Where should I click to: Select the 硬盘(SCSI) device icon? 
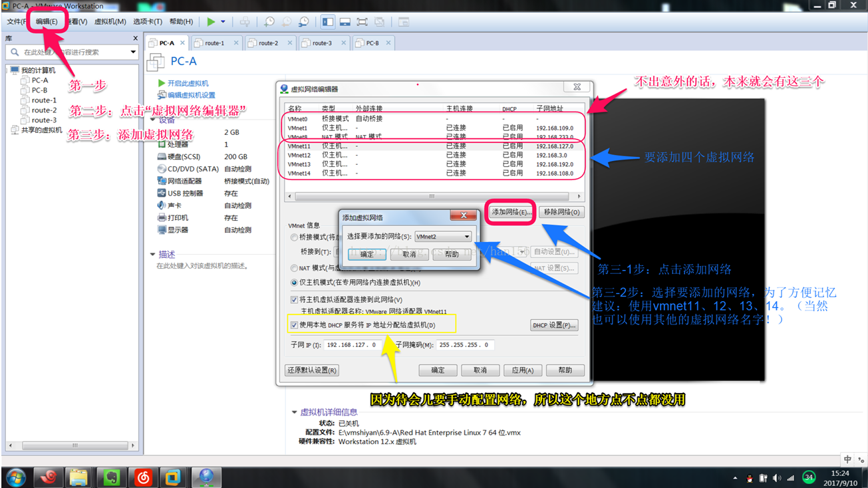coord(162,157)
